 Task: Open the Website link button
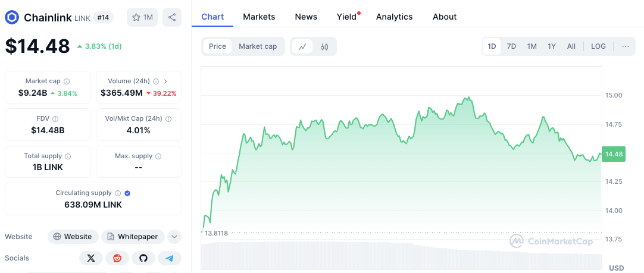73,237
